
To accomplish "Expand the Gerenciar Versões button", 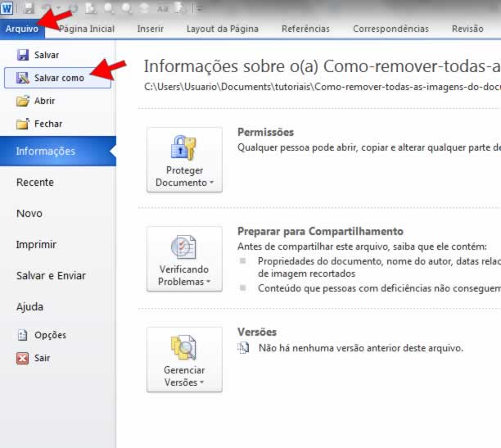I will click(184, 360).
